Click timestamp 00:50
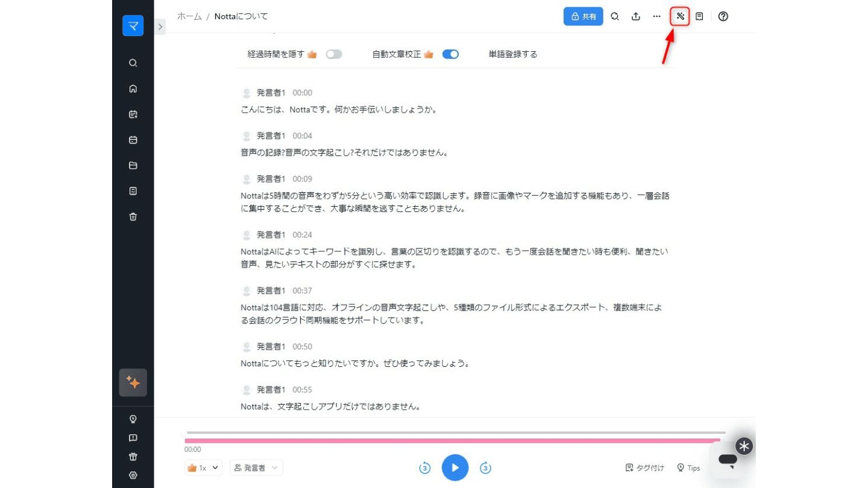 (303, 347)
